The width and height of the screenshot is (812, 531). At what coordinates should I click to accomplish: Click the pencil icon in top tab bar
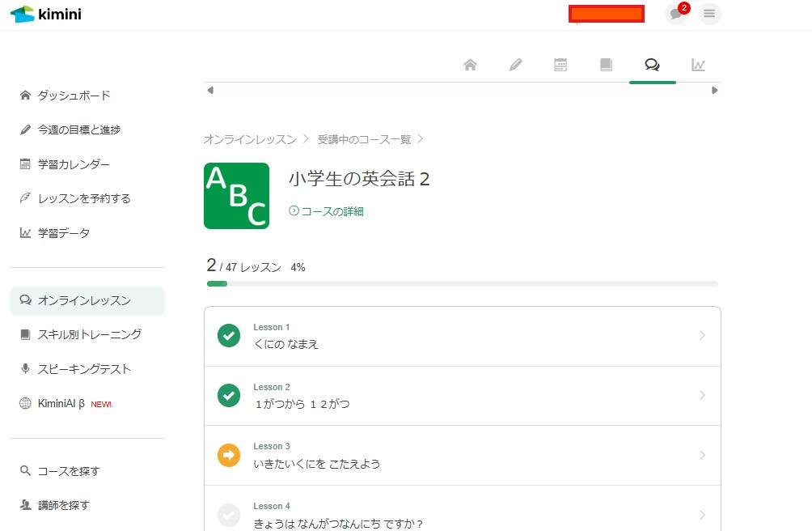pos(515,66)
